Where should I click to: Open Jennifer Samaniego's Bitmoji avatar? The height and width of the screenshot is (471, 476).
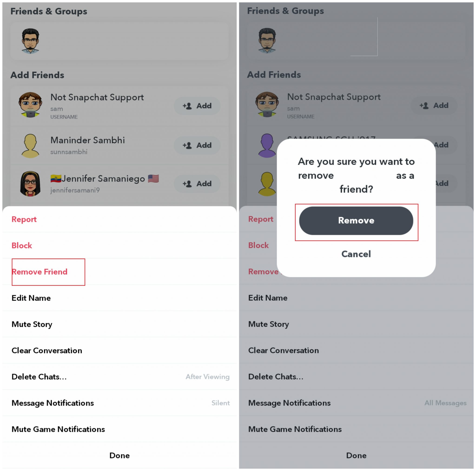point(30,184)
